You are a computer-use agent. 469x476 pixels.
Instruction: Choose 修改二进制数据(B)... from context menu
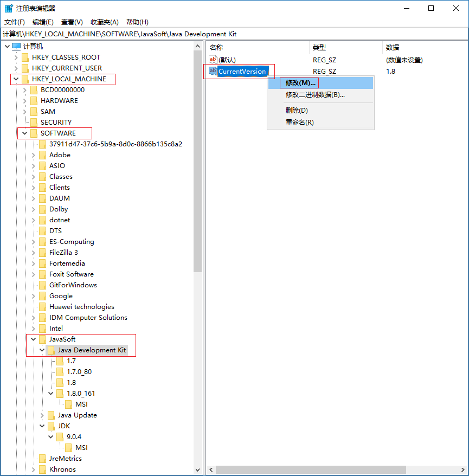click(320, 95)
